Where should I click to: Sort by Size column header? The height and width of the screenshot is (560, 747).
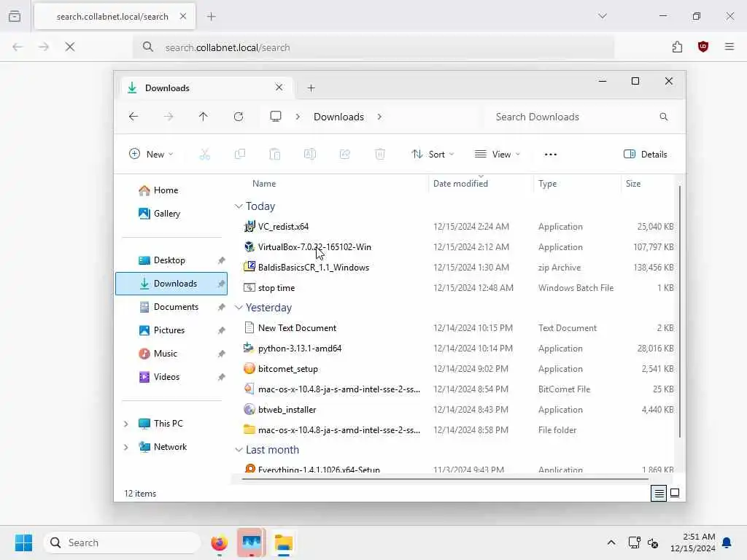633,184
